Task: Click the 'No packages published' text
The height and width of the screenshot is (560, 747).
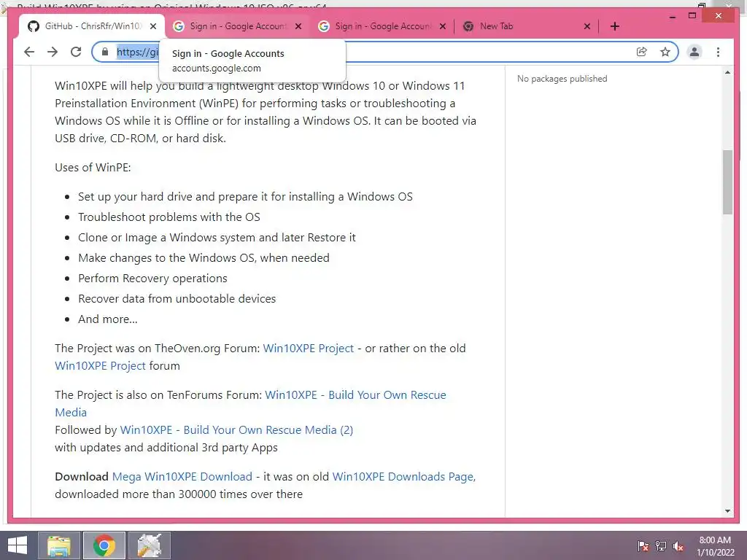Action: tap(562, 79)
